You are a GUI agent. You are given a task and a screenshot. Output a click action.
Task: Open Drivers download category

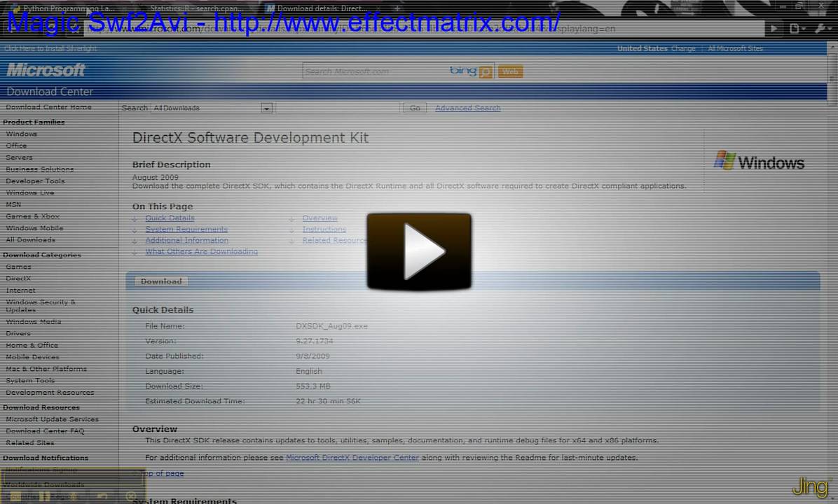(x=18, y=334)
